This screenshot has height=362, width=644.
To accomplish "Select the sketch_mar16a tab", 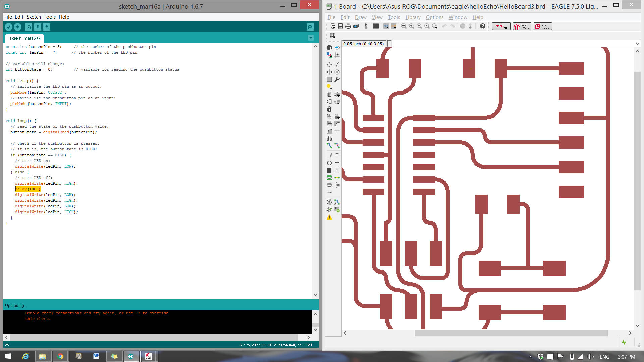I will tap(25, 38).
